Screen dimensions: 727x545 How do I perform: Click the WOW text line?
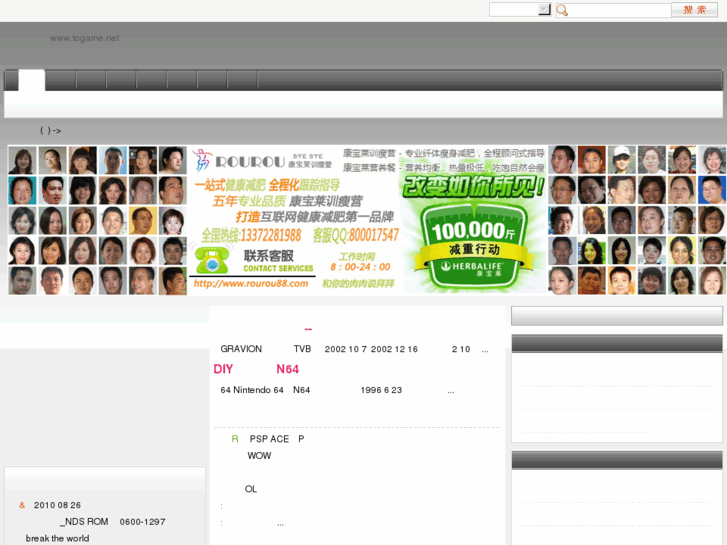[259, 456]
